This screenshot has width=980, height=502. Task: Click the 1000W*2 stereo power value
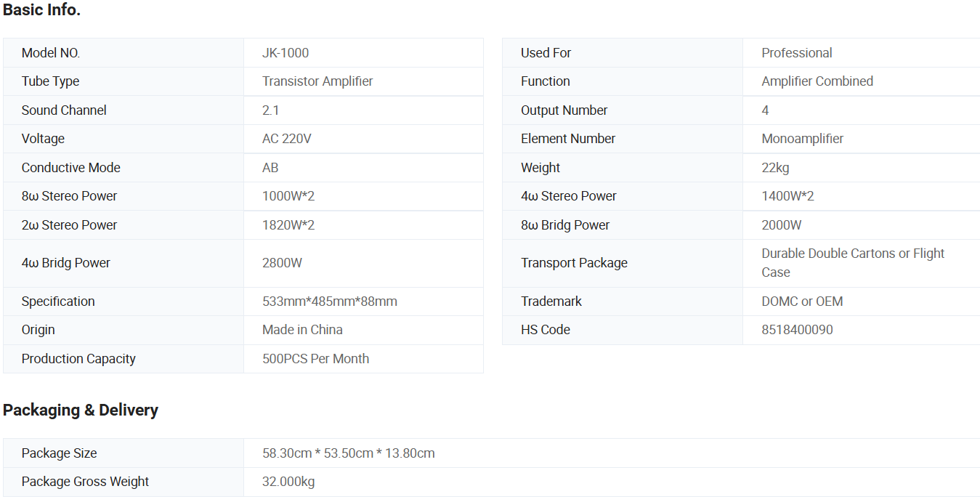[288, 196]
